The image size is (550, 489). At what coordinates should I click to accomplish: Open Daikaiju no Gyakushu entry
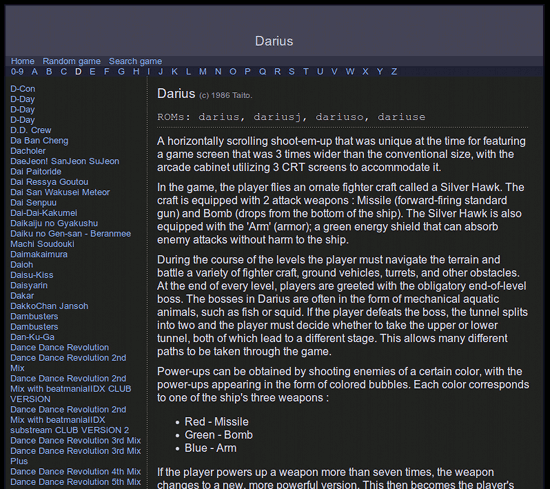54,223
